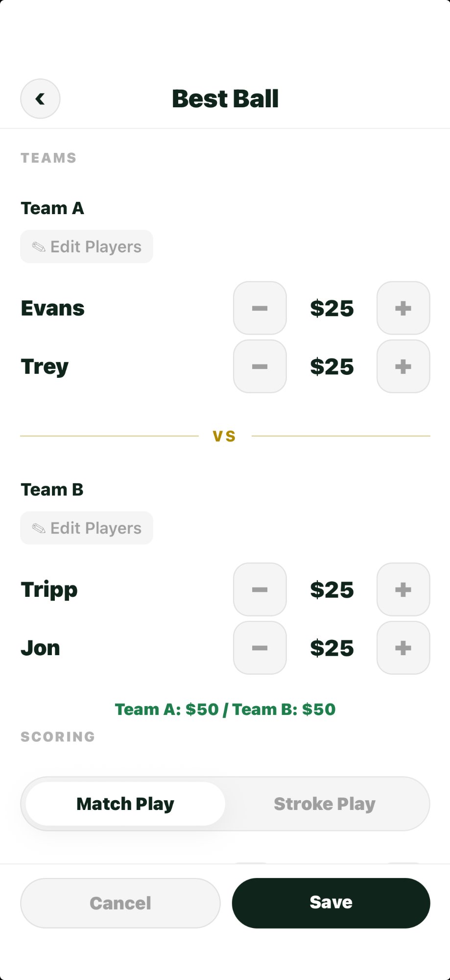This screenshot has width=450, height=980.
Task: Decrease Jon's bet using the minus control
Action: [x=260, y=647]
